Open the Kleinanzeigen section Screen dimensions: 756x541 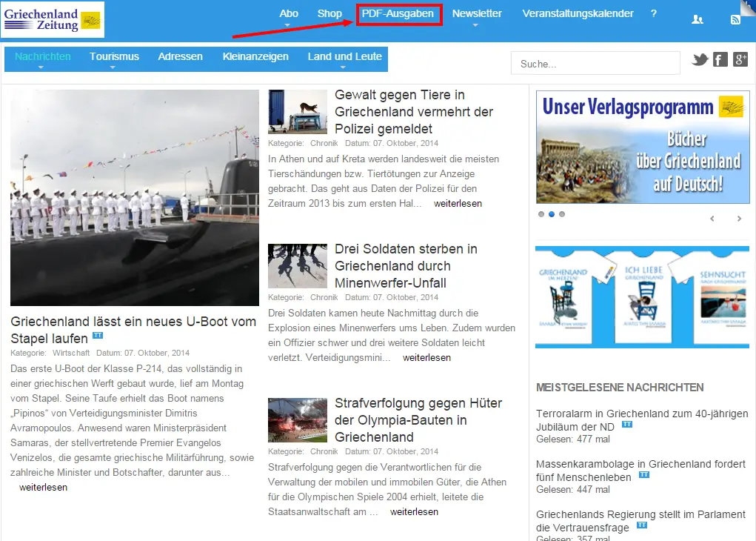pos(255,56)
